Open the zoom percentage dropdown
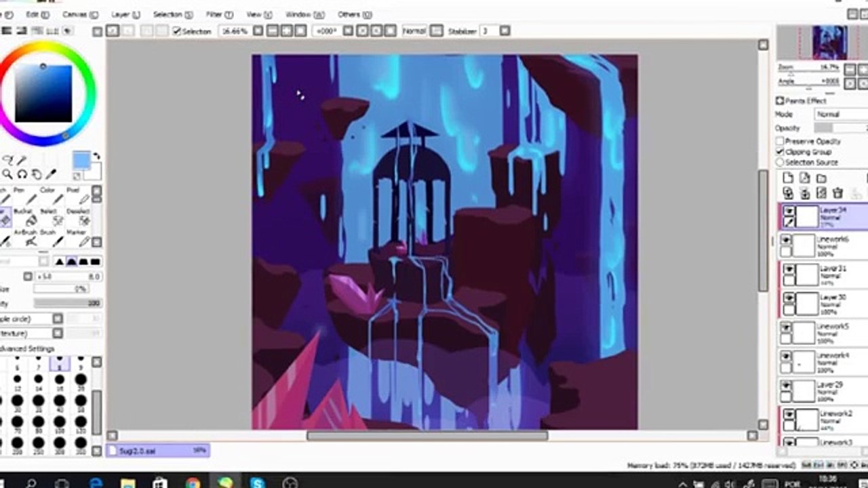 [x=258, y=31]
